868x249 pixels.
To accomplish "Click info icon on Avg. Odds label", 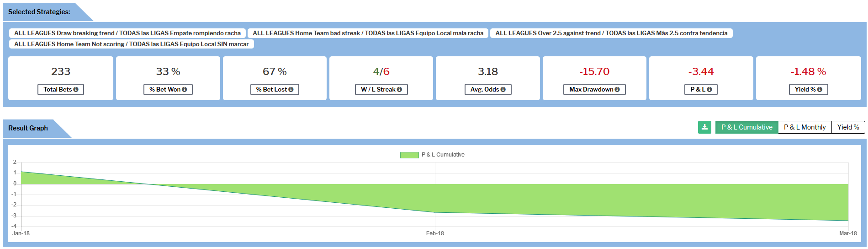I will [503, 90].
